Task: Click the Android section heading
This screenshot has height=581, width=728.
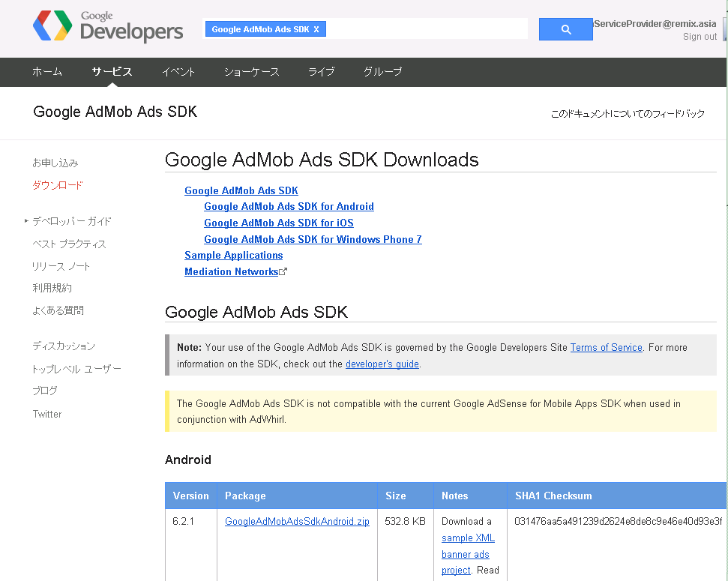Action: 188,460
